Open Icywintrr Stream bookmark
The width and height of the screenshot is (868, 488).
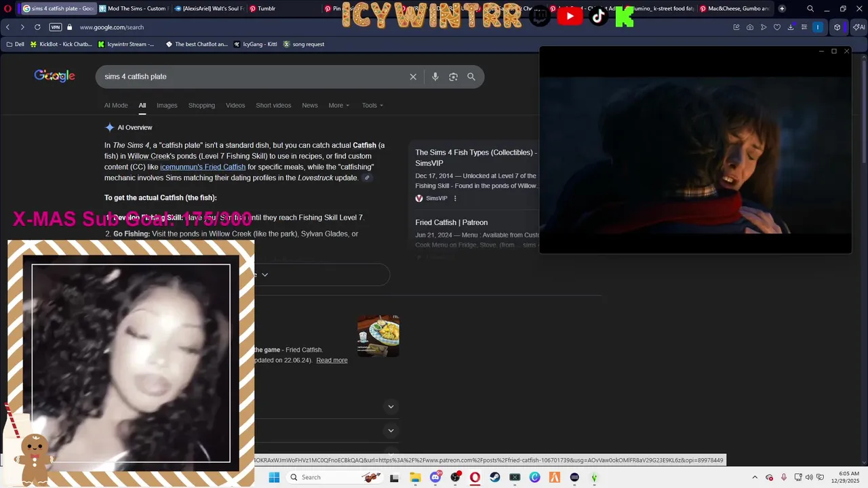[126, 44]
